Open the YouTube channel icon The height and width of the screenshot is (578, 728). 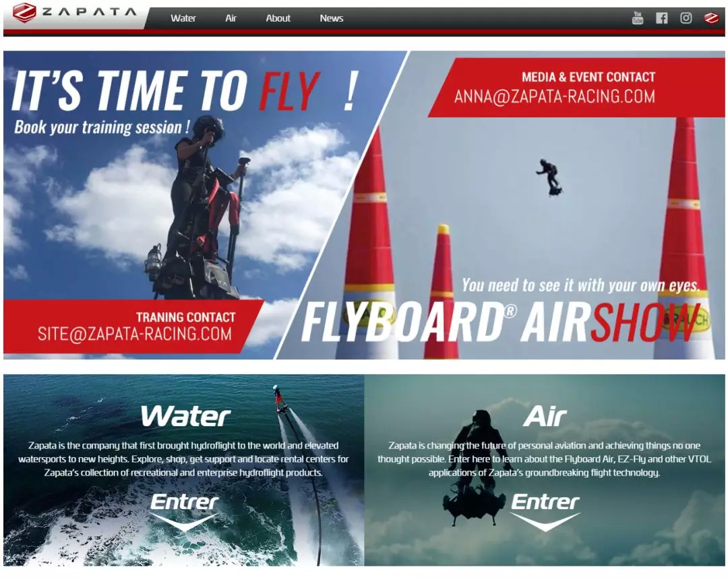coord(638,18)
